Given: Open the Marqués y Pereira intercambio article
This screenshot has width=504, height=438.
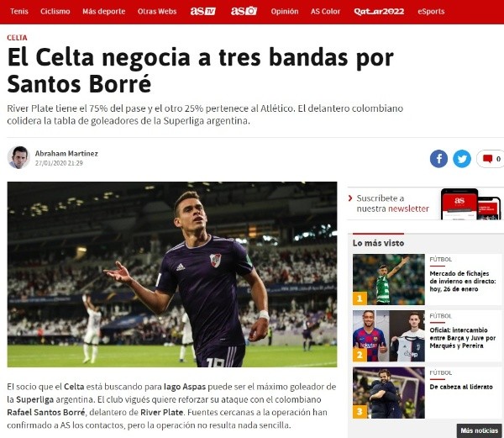Looking at the screenshot, I should coord(463,338).
